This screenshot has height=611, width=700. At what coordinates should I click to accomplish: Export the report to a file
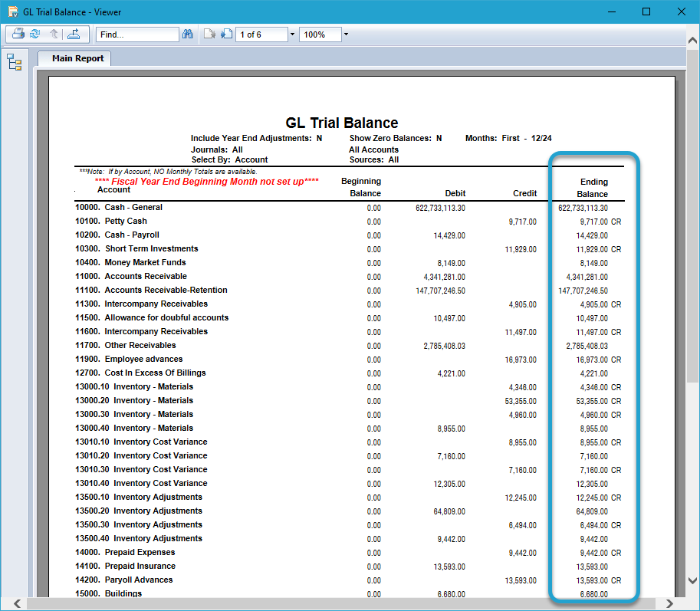coord(74,34)
